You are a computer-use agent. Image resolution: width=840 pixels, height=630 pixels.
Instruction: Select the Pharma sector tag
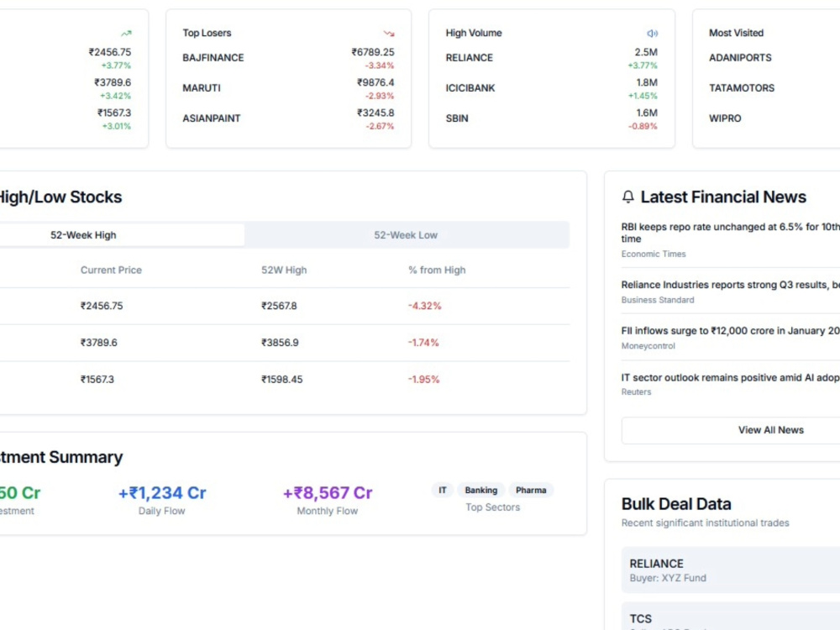(531, 491)
